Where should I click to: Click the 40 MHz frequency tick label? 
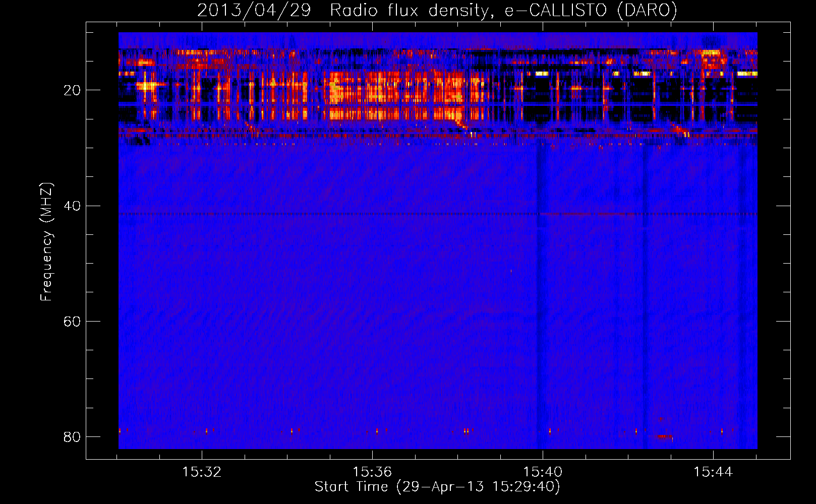coord(72,206)
